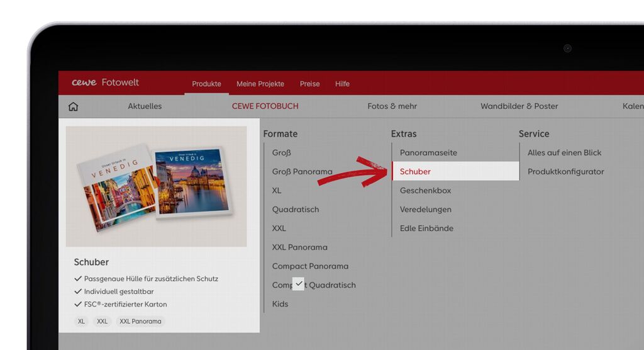Open the Meine Projekte tab
644x350 pixels.
click(x=260, y=84)
